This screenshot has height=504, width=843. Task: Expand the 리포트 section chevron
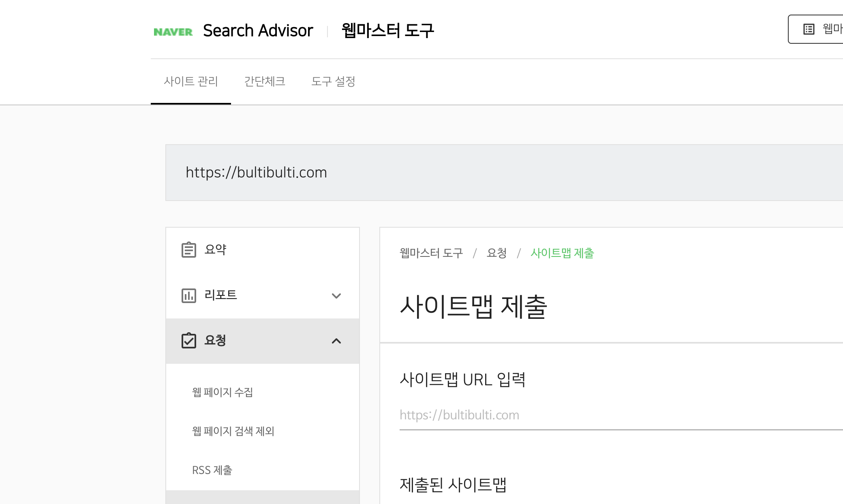(x=336, y=296)
